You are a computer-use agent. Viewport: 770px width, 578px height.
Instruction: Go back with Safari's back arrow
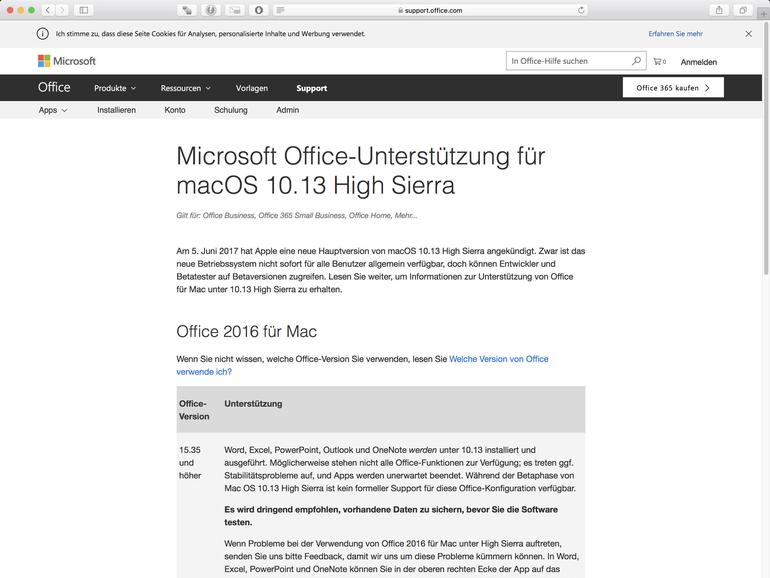48,10
